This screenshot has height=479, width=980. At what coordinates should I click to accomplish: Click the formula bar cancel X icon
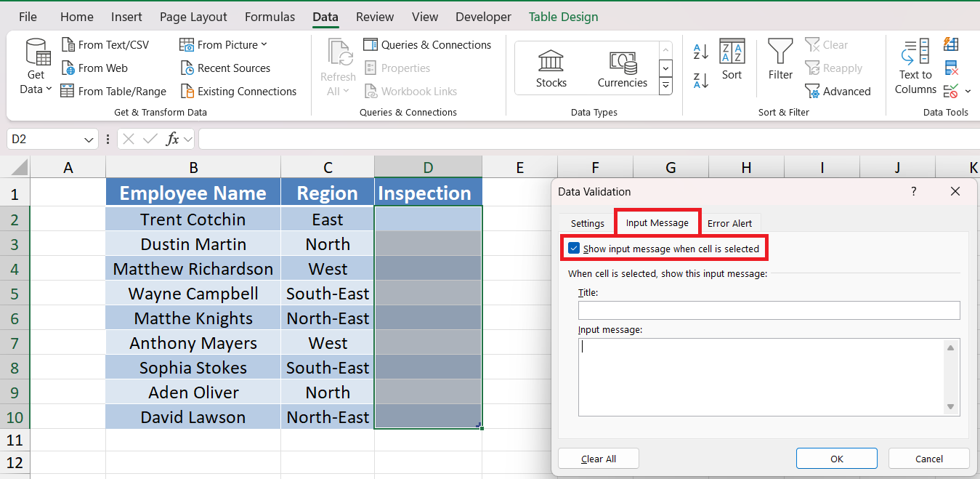pyautogui.click(x=129, y=139)
